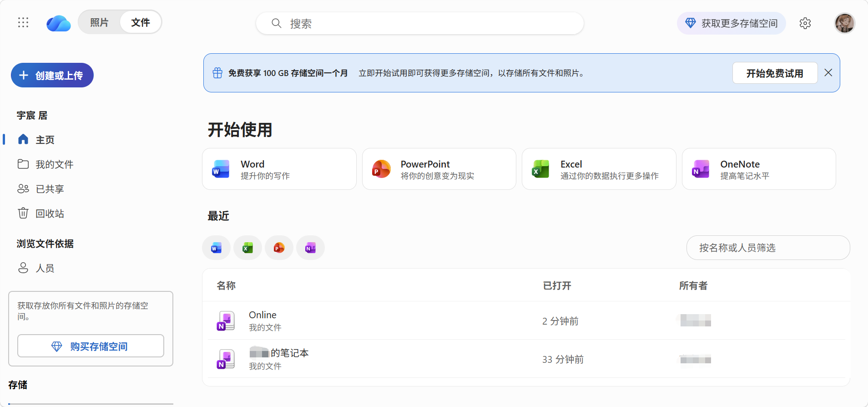Click 我的文件 location under 的笔记本
Screen dimensions: 868x407
[265, 366]
